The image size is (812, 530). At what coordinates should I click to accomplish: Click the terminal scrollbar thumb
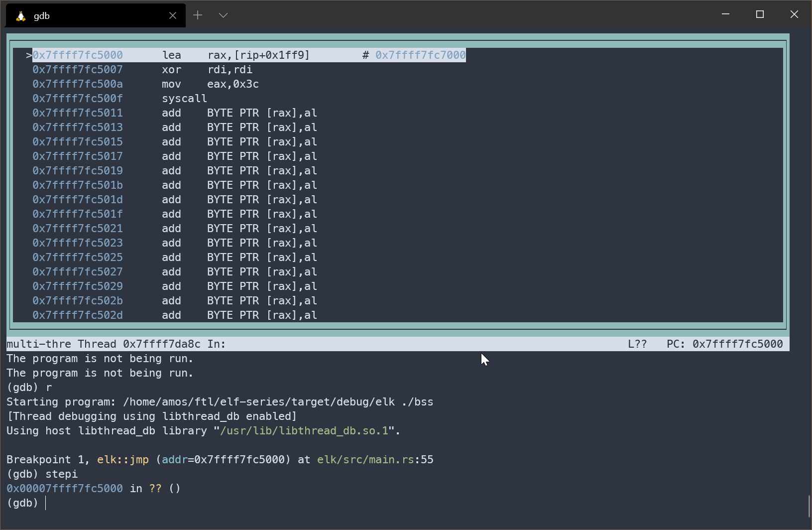810,507
